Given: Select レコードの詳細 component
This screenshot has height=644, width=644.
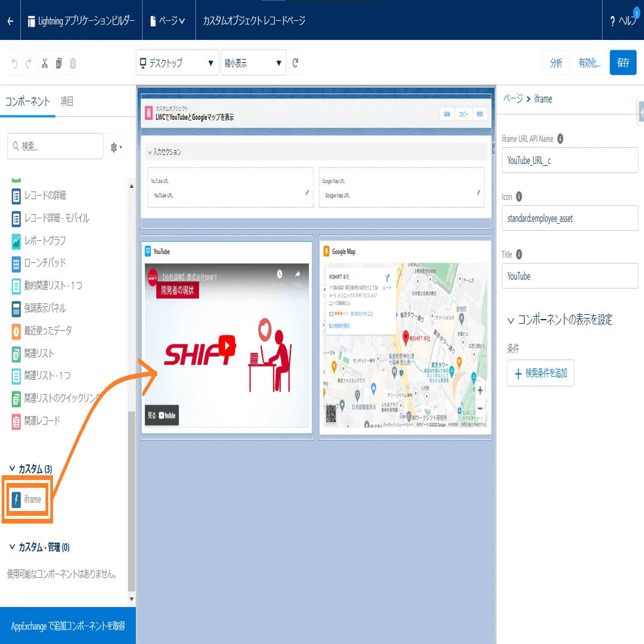Looking at the screenshot, I should [x=39, y=196].
